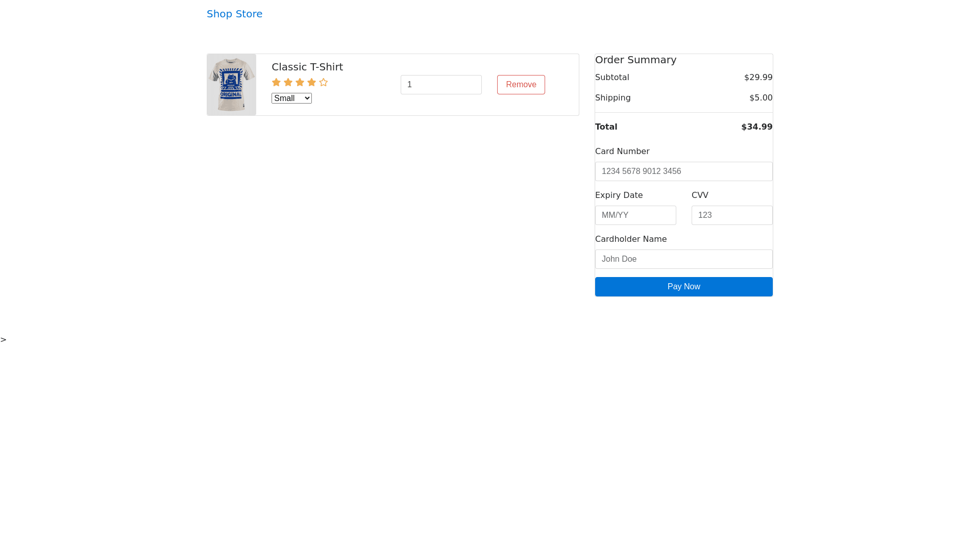The image size is (980, 551).
Task: Open the Shop Store link
Action: [234, 14]
